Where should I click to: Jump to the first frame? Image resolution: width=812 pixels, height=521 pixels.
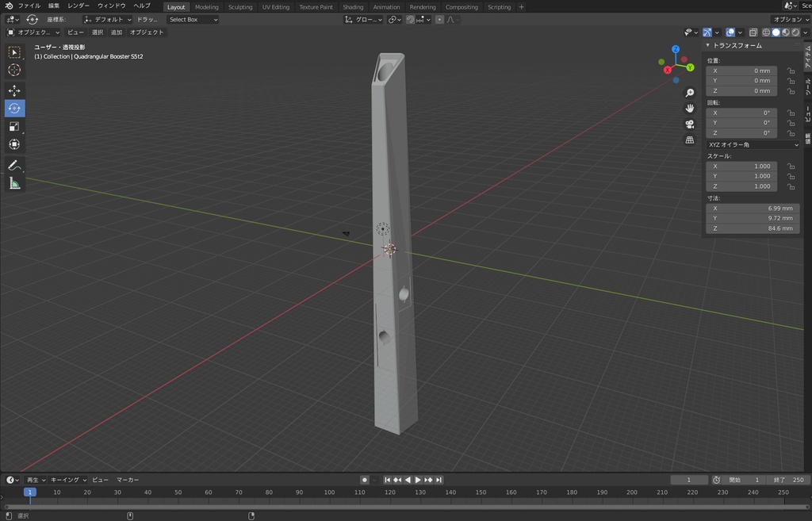387,480
